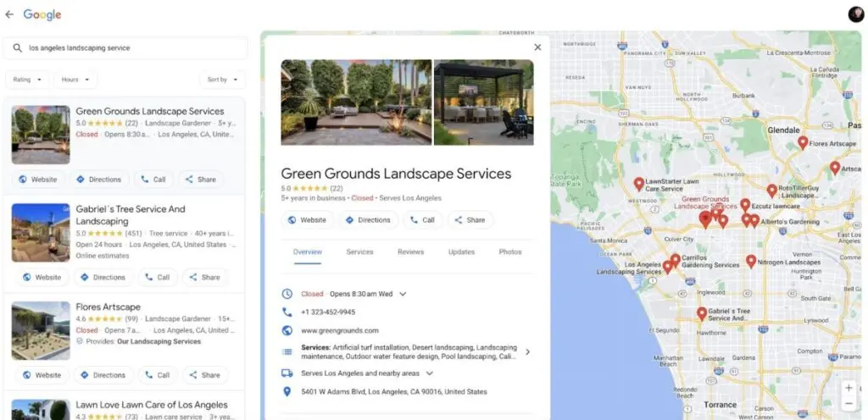Screen dimensions: 868x420
Task: Click Website button under Green Grounds list result
Action: click(x=37, y=180)
